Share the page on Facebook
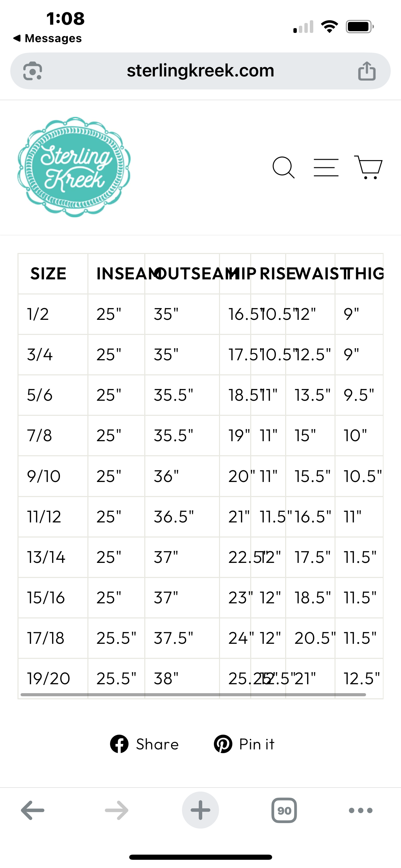This screenshot has height=868, width=401. coord(144,744)
